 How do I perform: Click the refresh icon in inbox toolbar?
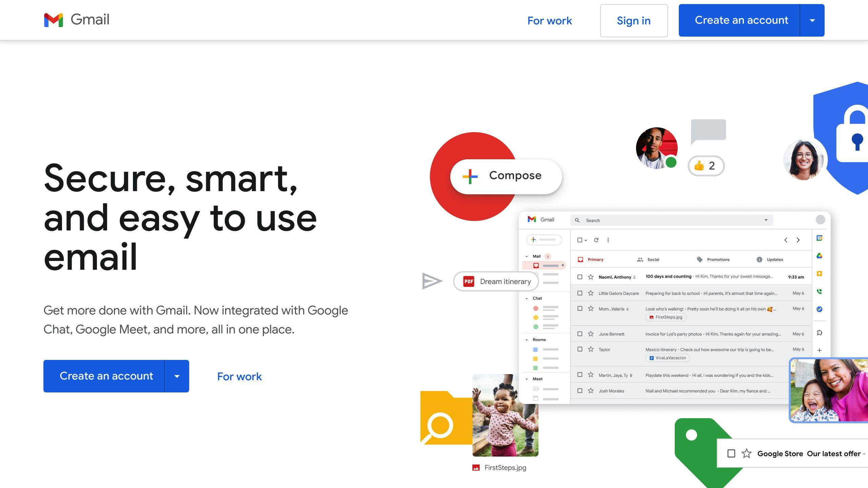pos(596,240)
